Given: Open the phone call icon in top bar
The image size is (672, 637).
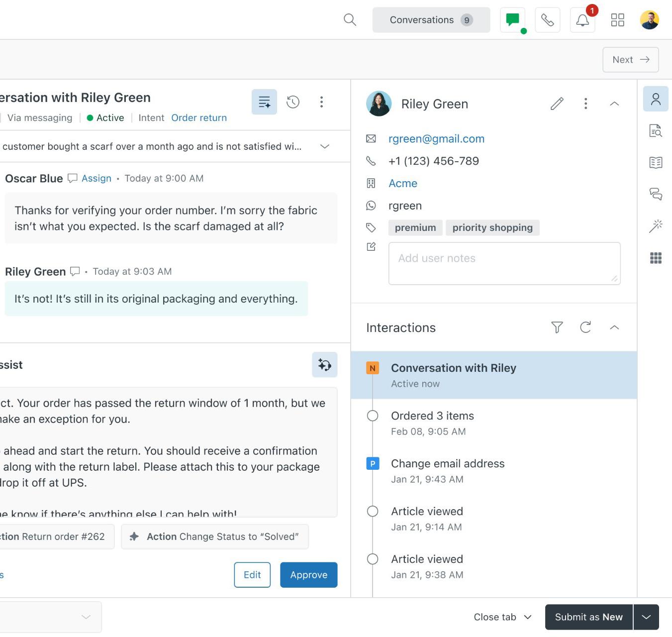Looking at the screenshot, I should pos(548,20).
